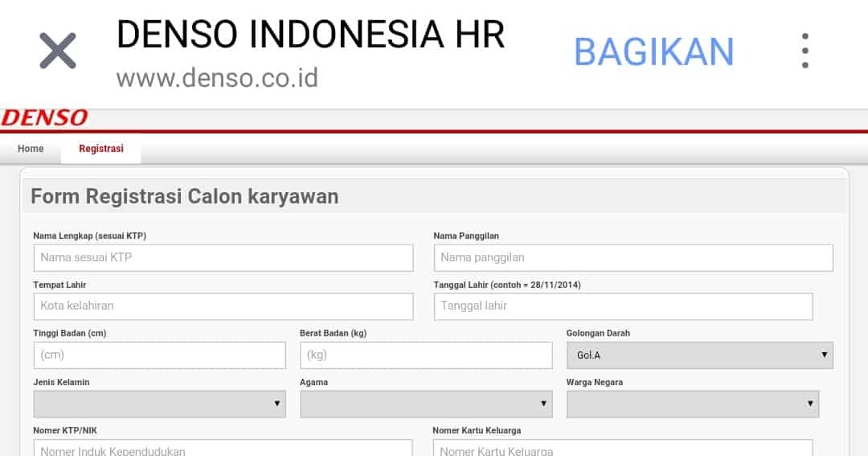Select the Registrasi tab
This screenshot has height=456, width=868.
[x=100, y=149]
